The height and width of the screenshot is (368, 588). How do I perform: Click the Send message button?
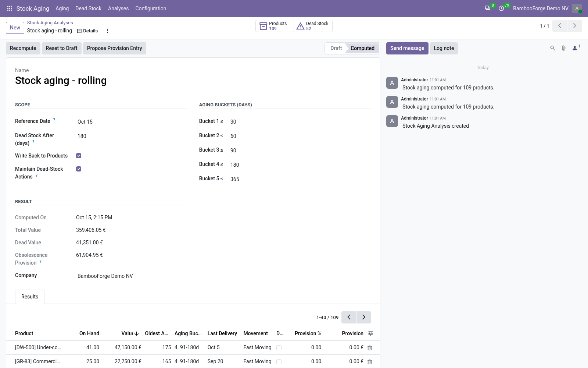coord(407,48)
